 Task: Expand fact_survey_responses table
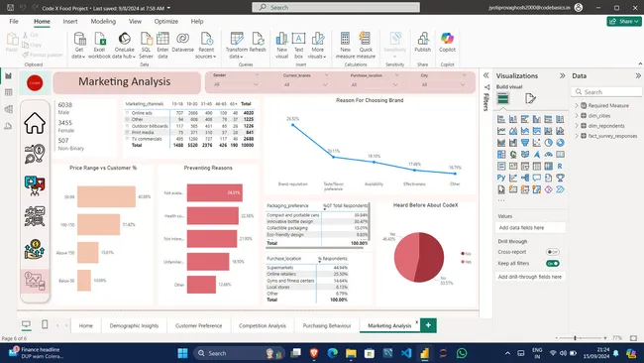[x=577, y=136]
